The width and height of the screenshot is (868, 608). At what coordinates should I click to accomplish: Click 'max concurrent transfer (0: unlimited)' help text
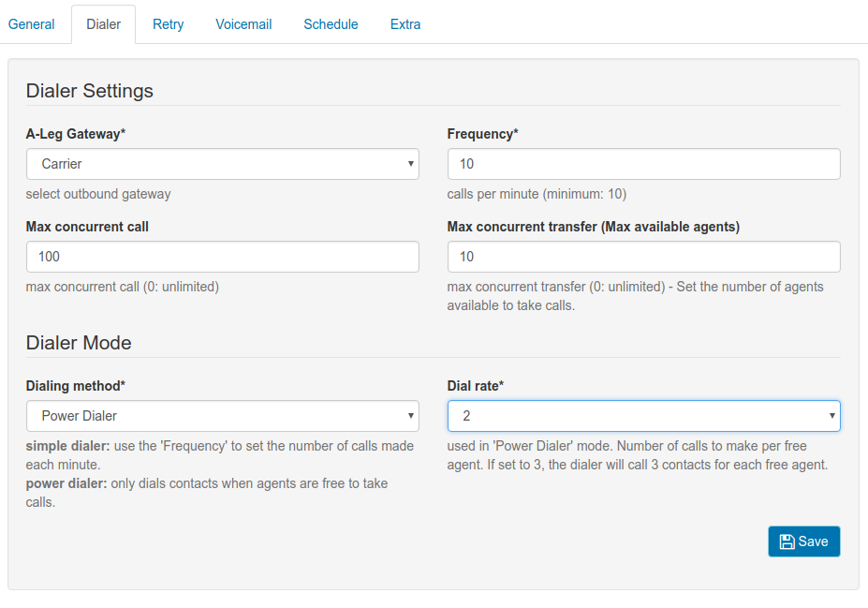pos(636,296)
